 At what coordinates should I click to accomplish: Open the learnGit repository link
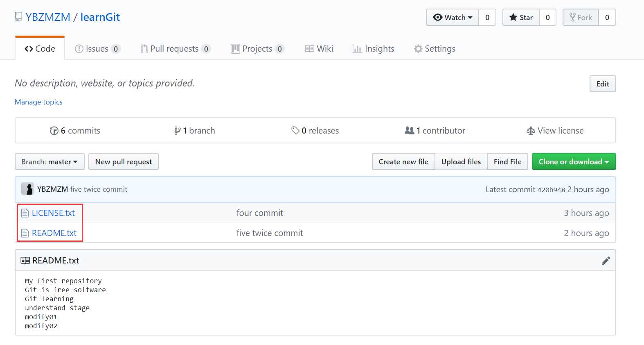pos(100,17)
